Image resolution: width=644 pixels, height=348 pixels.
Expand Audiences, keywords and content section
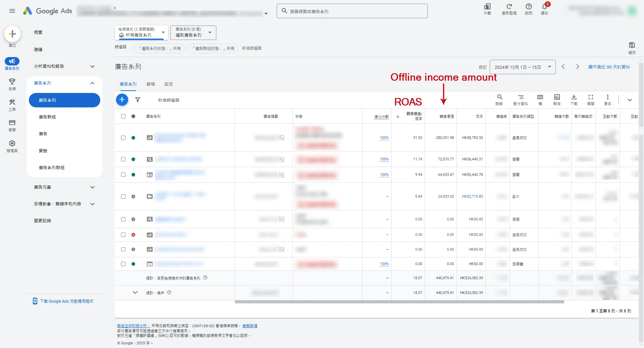coord(92,204)
